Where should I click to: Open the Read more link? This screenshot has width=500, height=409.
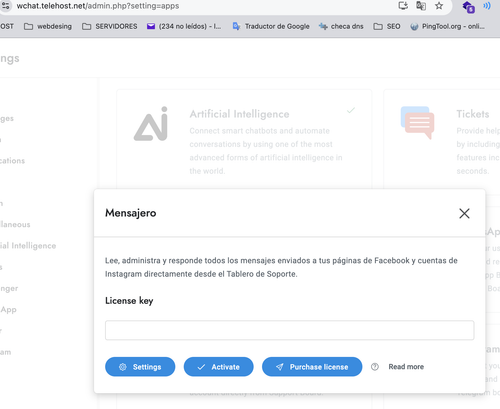pyautogui.click(x=406, y=367)
